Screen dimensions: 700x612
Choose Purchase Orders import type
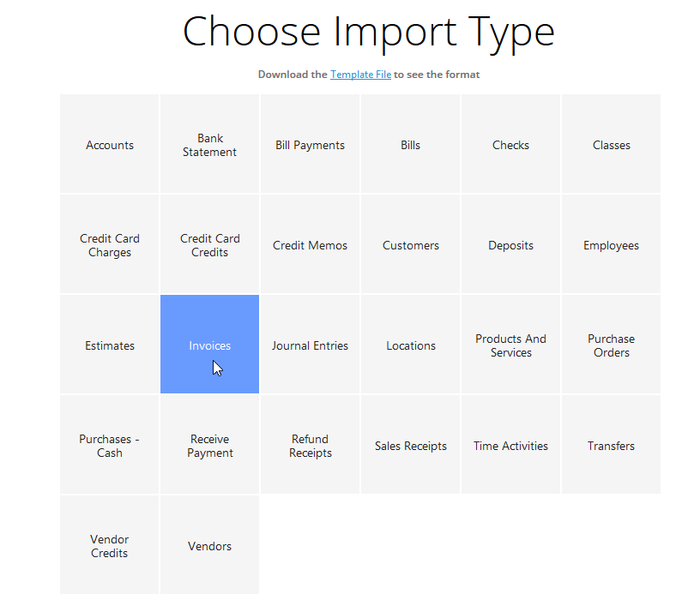pos(611,344)
